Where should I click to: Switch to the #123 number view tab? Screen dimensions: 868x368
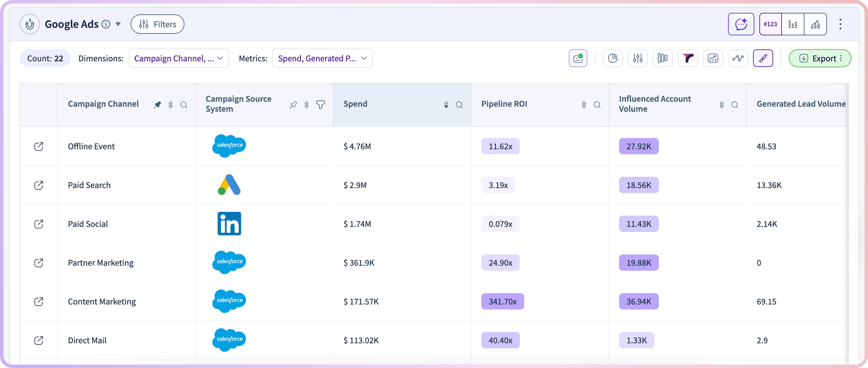[770, 24]
